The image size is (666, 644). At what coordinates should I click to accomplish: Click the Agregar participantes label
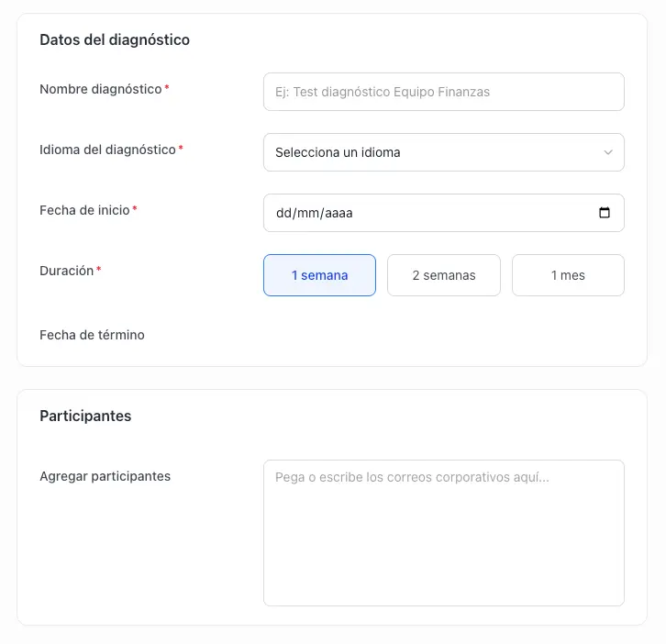coord(105,476)
